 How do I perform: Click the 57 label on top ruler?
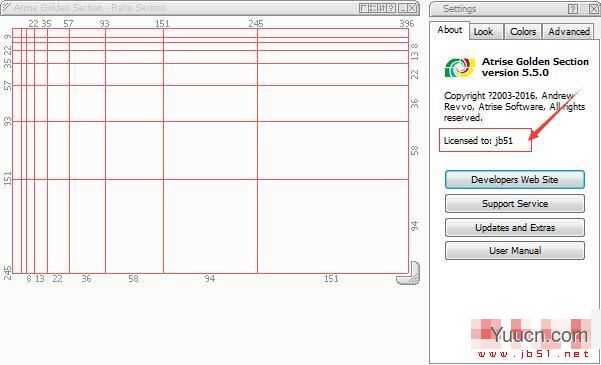pos(68,24)
